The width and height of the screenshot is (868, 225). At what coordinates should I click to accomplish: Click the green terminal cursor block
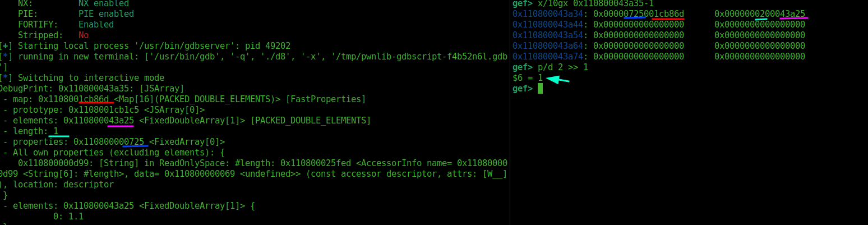pyautogui.click(x=541, y=88)
